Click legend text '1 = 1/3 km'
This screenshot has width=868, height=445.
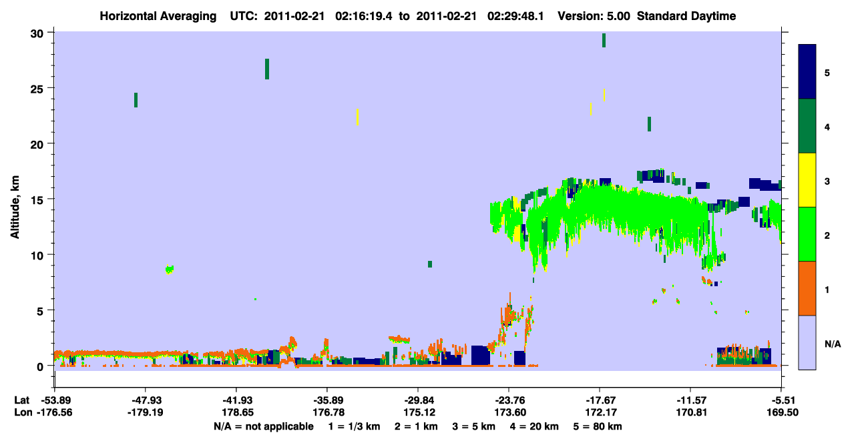353,426
